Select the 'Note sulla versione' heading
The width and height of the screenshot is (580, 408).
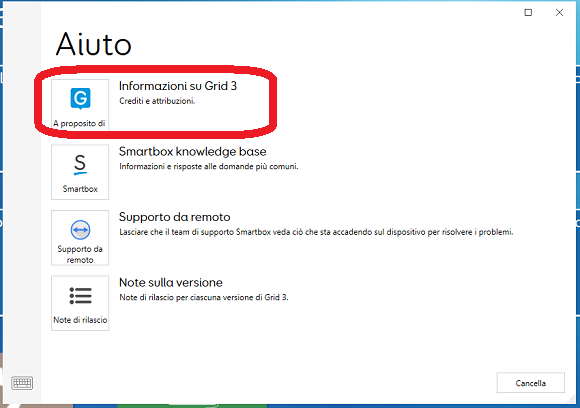171,283
